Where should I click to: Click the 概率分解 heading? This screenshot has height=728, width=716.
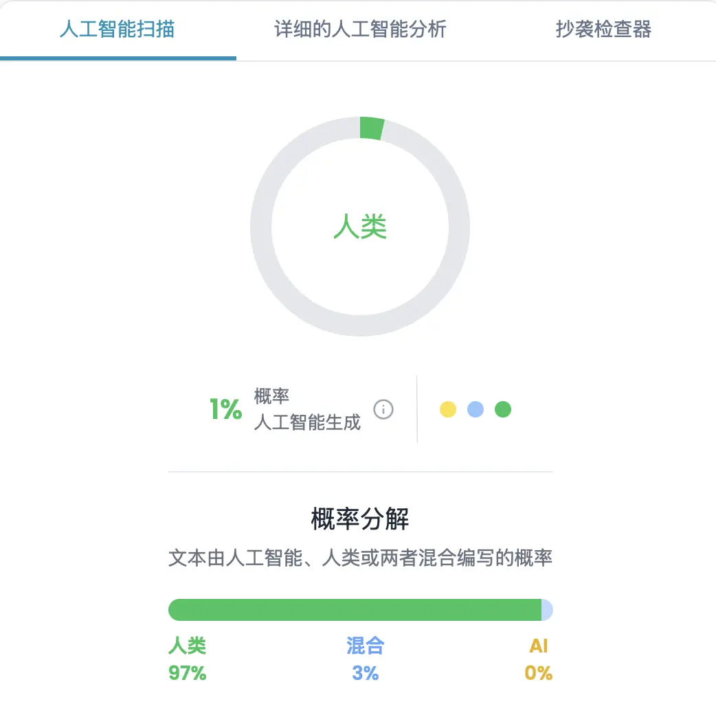[359, 520]
